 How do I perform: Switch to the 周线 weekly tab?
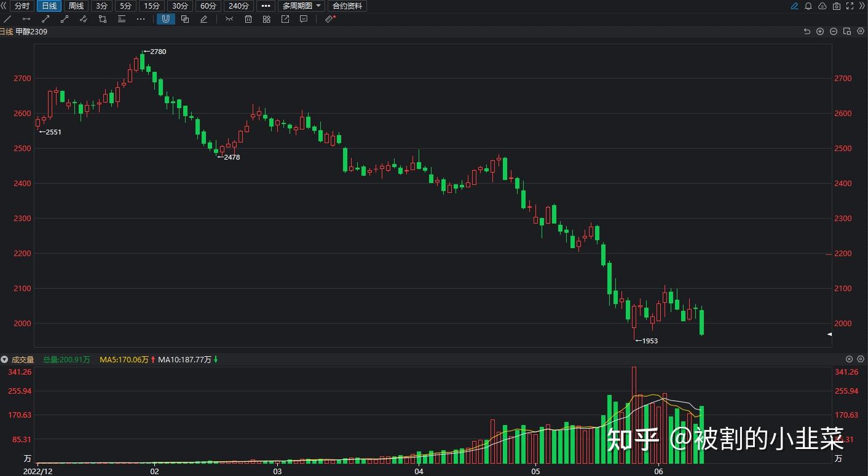pyautogui.click(x=75, y=6)
